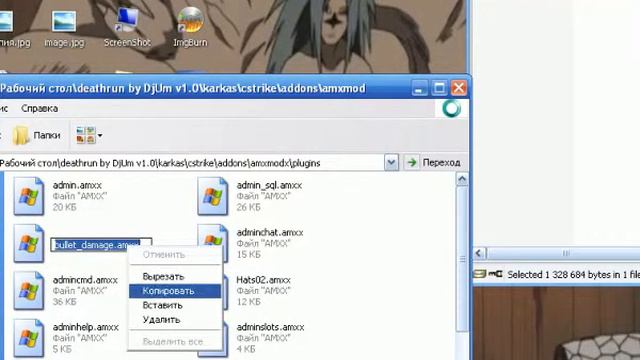Open the ScreenShot desktop shortcut

pos(127,27)
